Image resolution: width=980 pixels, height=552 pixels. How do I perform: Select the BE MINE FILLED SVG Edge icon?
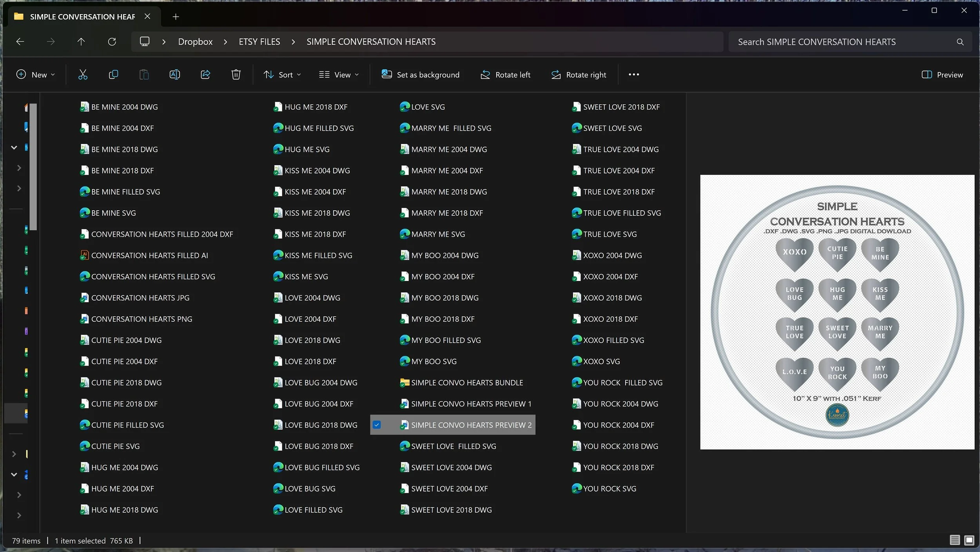pos(84,192)
